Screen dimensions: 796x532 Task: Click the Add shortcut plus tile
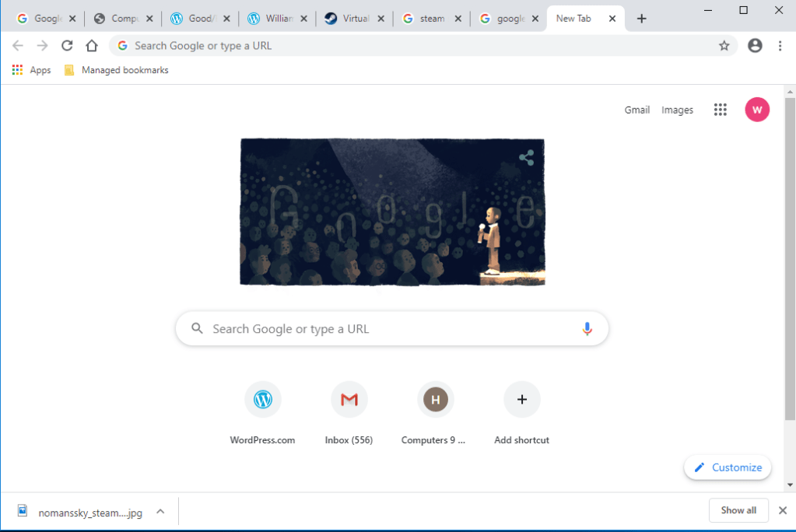pos(521,400)
